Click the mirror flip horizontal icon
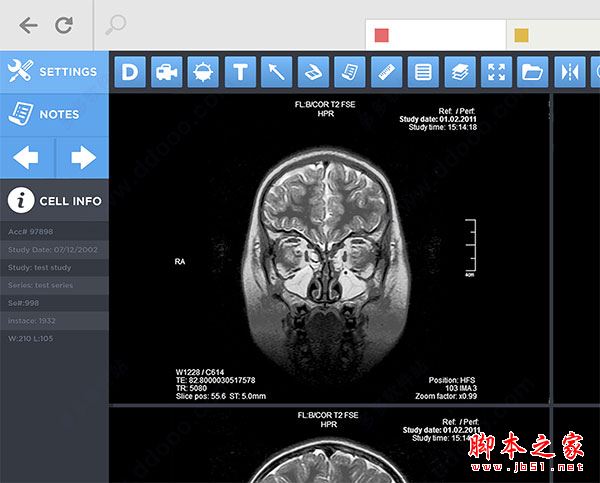600x483 pixels. pyautogui.click(x=570, y=72)
